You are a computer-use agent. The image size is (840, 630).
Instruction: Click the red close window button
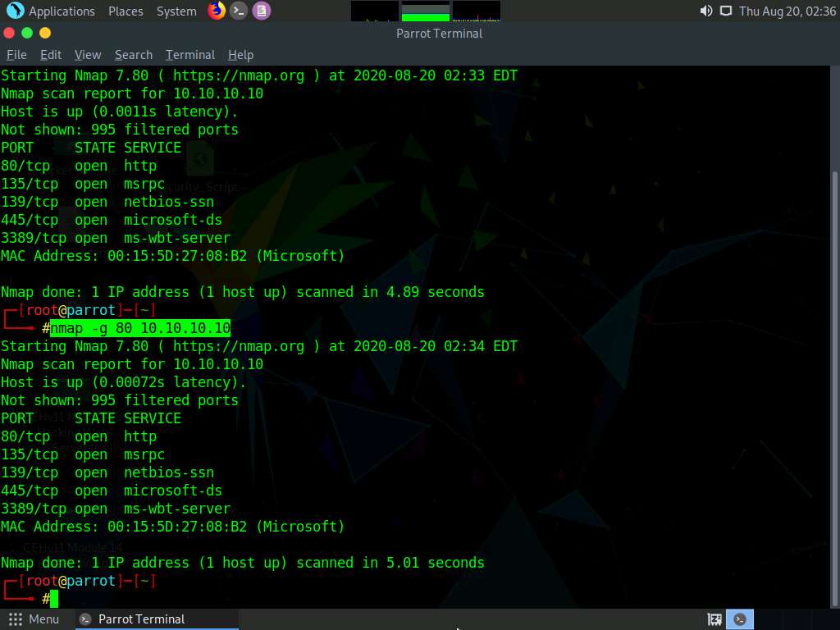pyautogui.click(x=8, y=33)
